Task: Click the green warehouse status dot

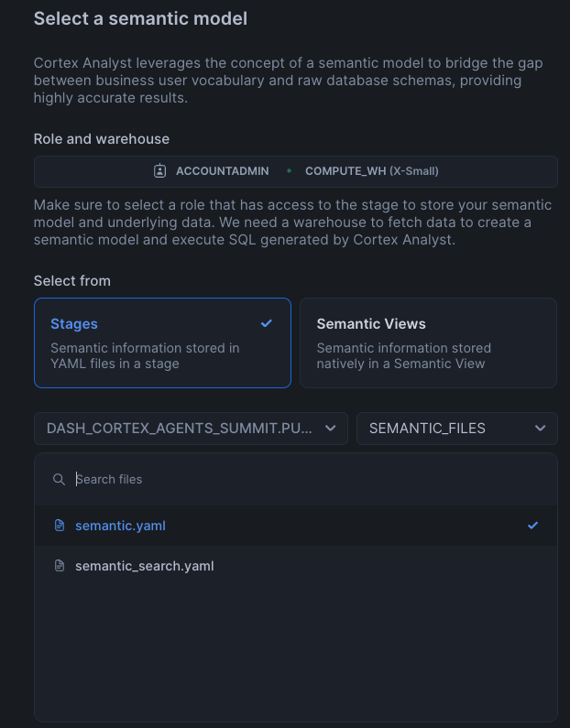Action: [x=289, y=171]
